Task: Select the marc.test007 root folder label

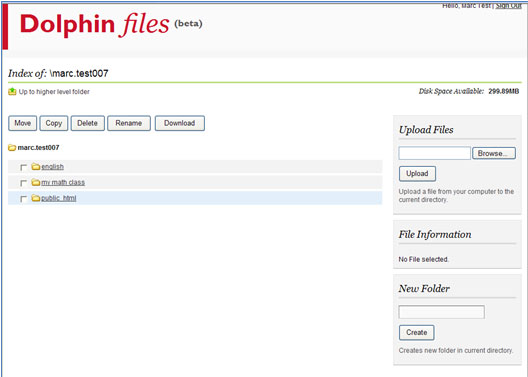Action: 38,147
